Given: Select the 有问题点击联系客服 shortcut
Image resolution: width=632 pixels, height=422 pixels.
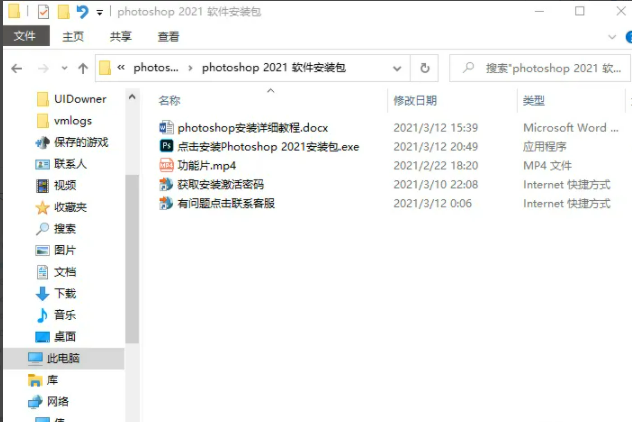Looking at the screenshot, I should click(x=226, y=204).
